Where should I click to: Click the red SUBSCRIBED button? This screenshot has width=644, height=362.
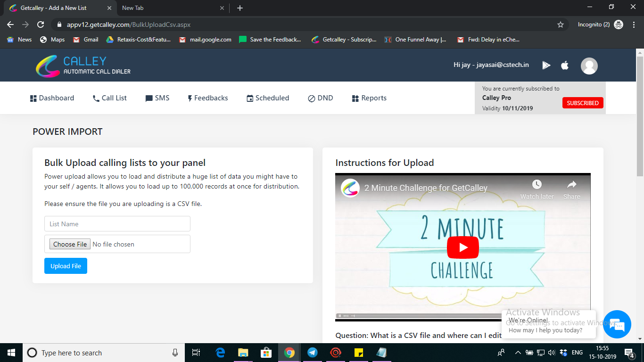[583, 103]
